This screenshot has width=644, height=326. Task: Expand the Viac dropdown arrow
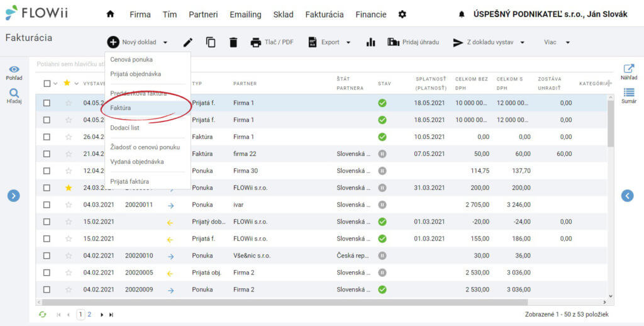[568, 42]
